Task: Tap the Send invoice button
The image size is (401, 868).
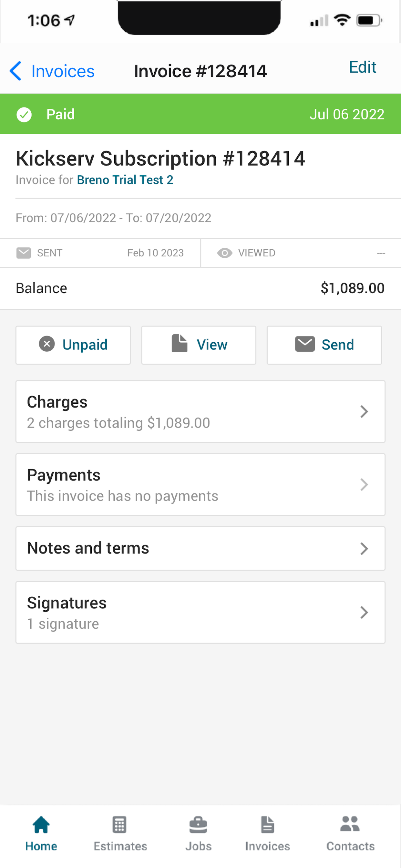Action: click(324, 345)
